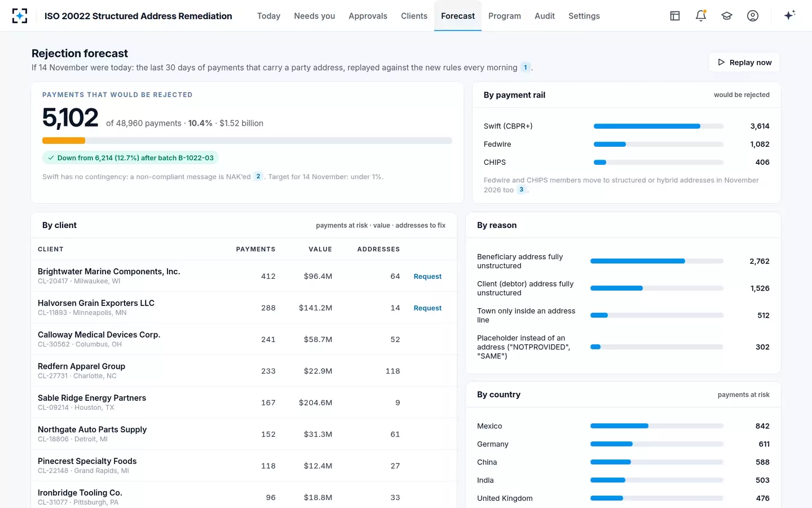Select the Redfern Apparel Group row

point(244,371)
